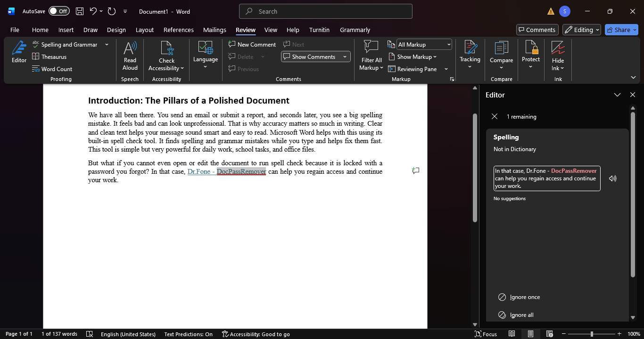Open the Grammarly tab
Image resolution: width=644 pixels, height=339 pixels.
tap(355, 29)
